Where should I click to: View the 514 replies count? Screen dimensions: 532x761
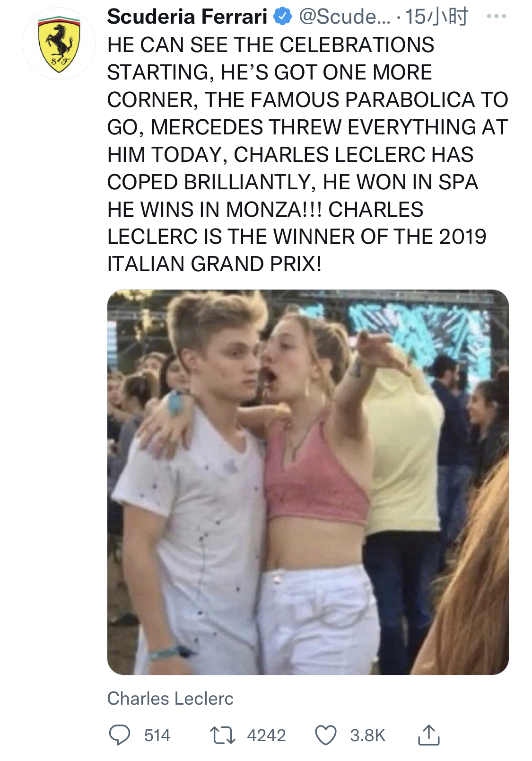157,735
